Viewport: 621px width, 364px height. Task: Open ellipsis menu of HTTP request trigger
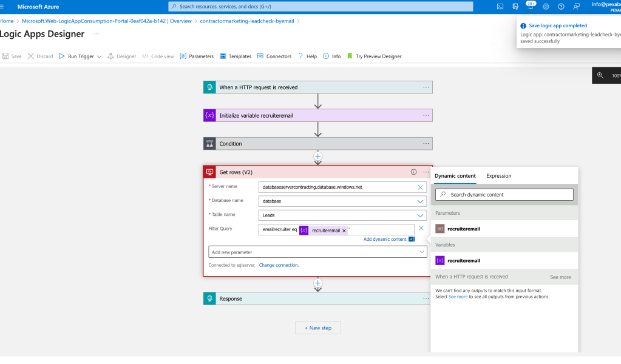[426, 87]
